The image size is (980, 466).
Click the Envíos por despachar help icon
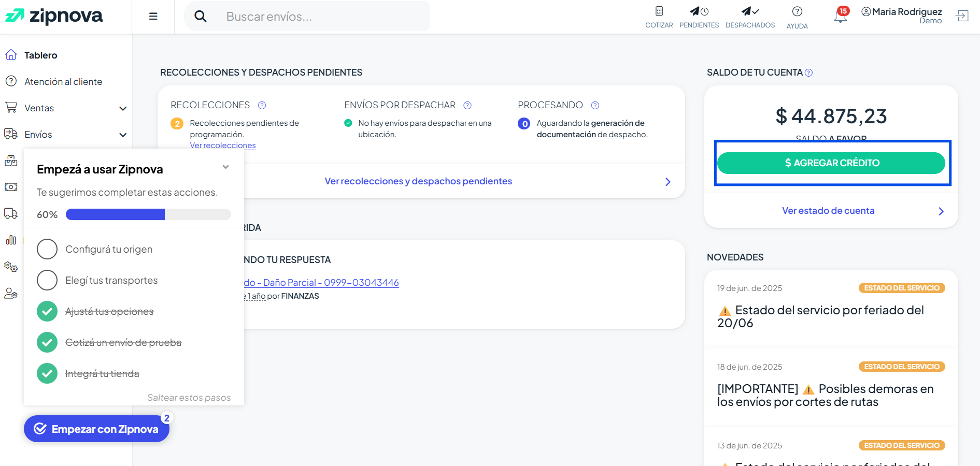point(467,105)
